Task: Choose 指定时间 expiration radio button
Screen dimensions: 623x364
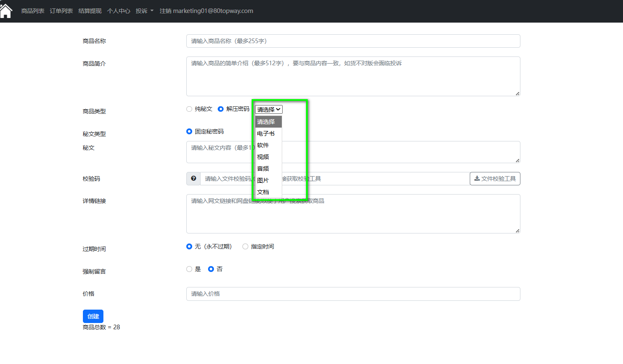Action: [245, 247]
